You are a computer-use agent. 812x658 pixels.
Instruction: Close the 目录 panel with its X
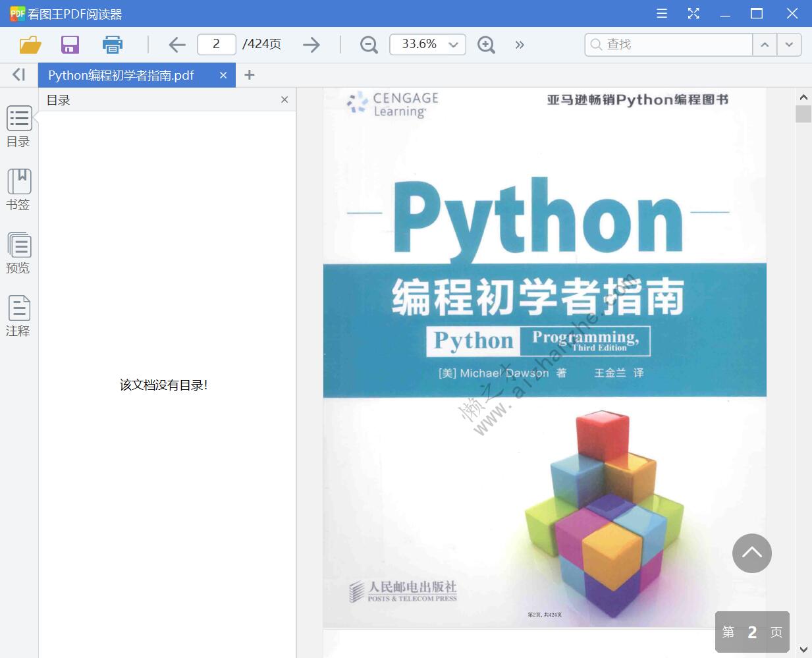click(x=284, y=99)
